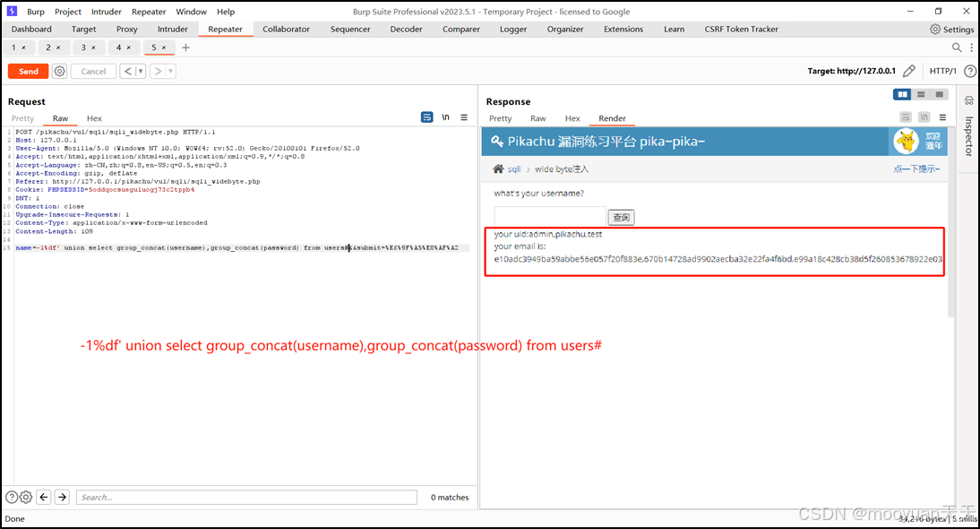Select side-by-side layout view
980x529 pixels.
tap(902, 94)
